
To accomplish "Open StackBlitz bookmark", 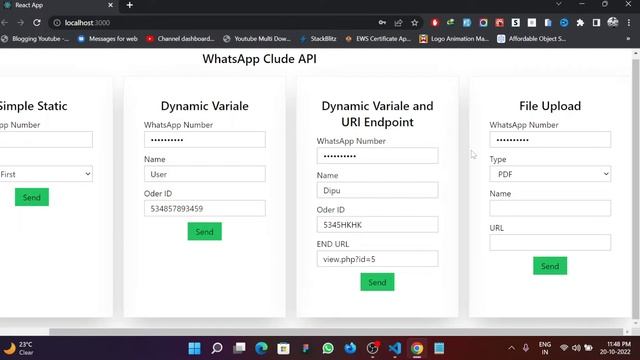I will tap(318, 39).
